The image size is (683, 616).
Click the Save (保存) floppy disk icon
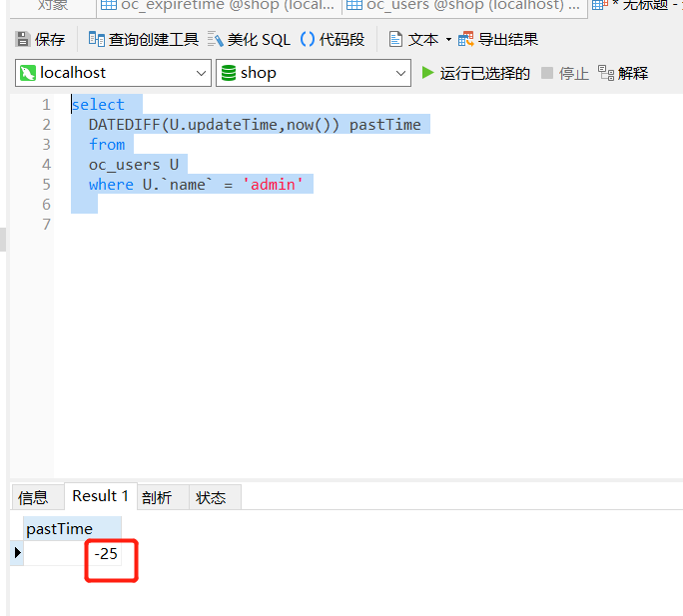(x=22, y=39)
